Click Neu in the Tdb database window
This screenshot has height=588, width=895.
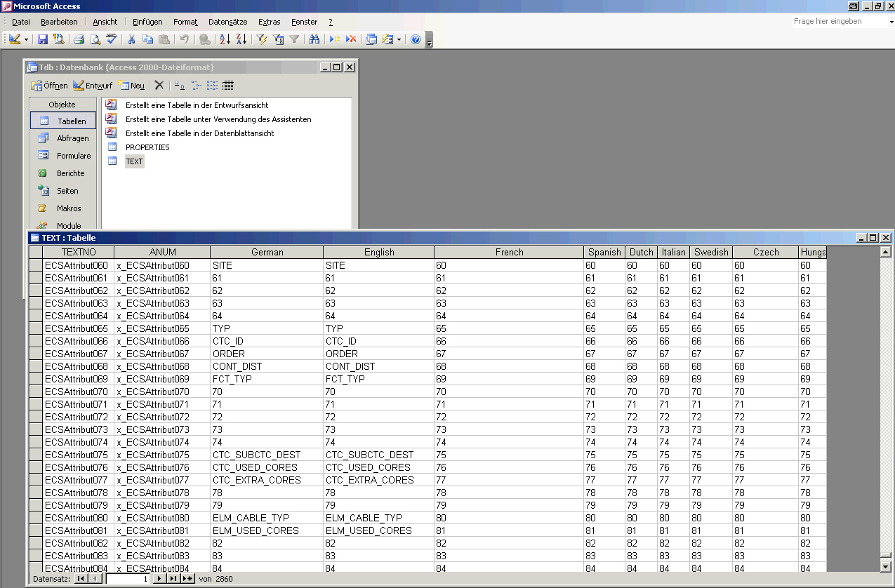(131, 86)
